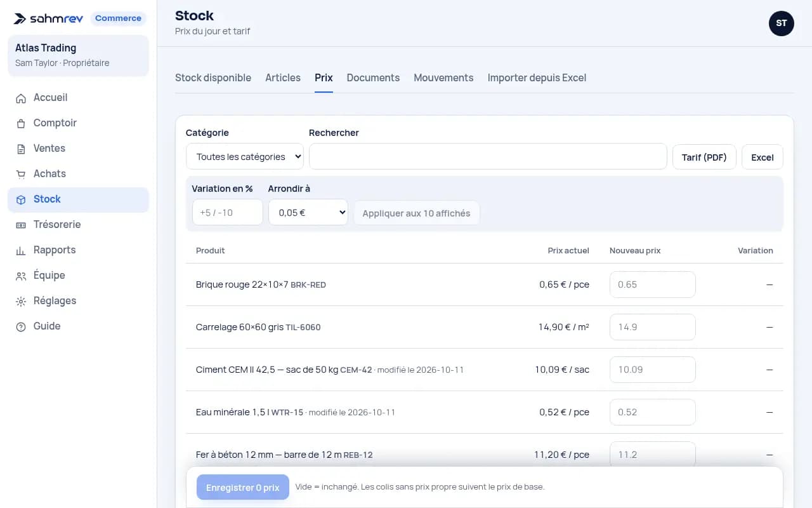Image resolution: width=812 pixels, height=508 pixels.
Task: Click Enregistrer 0 prix button
Action: tap(243, 487)
